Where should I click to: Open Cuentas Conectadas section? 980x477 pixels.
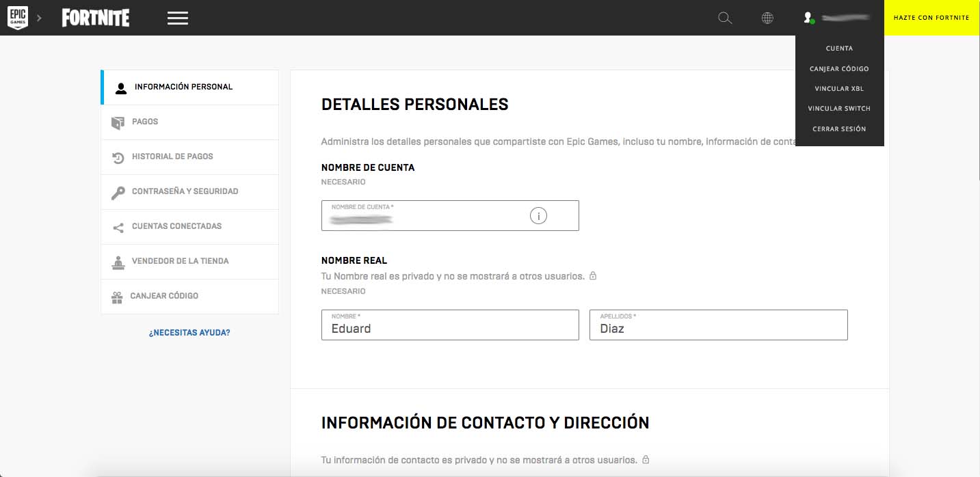(x=189, y=227)
